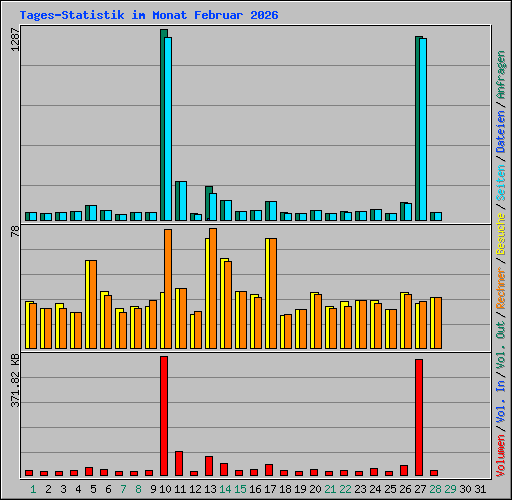Image resolution: width=512 pixels, height=500 pixels.
Task: Click the Rechner legend label
Action: (501, 288)
